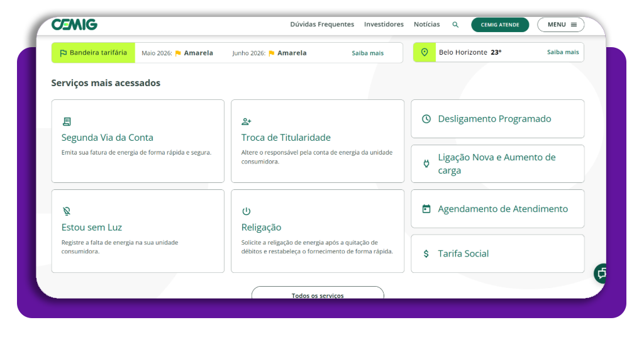Open Troca de Titularidade service
The width and height of the screenshot is (644, 337).
pos(318,141)
